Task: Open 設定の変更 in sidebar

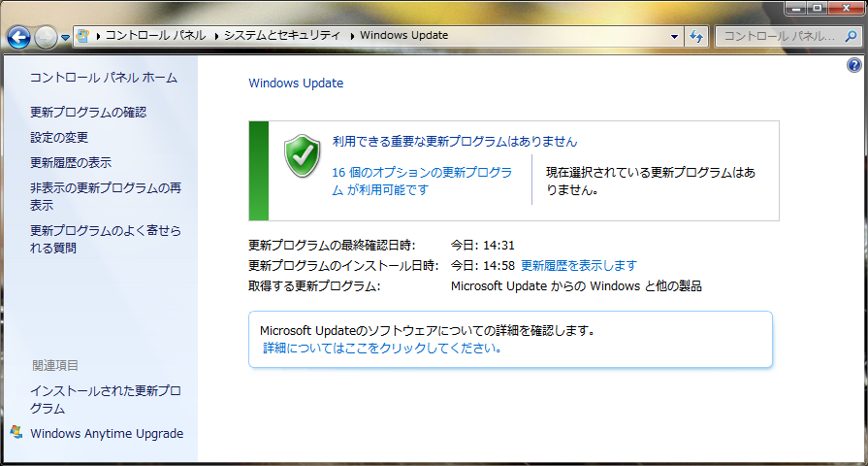Action: 59,138
